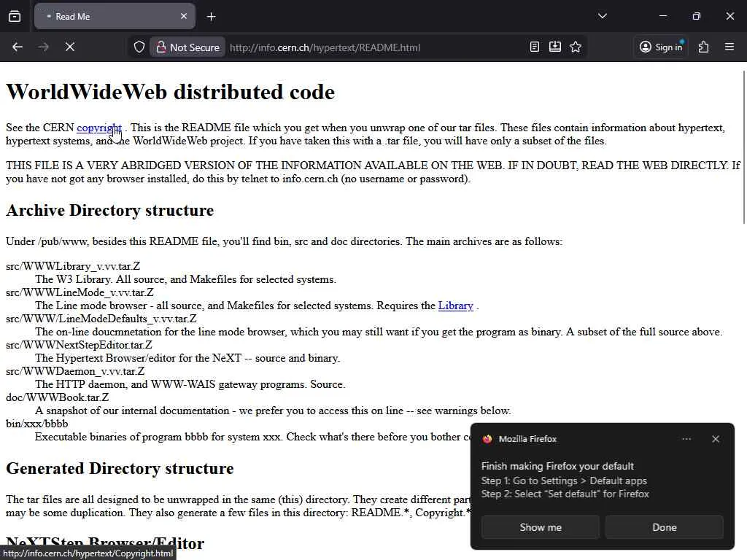
Task: Click Done in Firefox notification
Action: 664,527
